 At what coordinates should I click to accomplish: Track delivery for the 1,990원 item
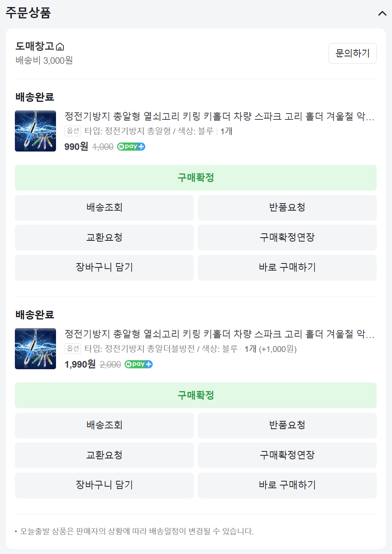pyautogui.click(x=104, y=425)
